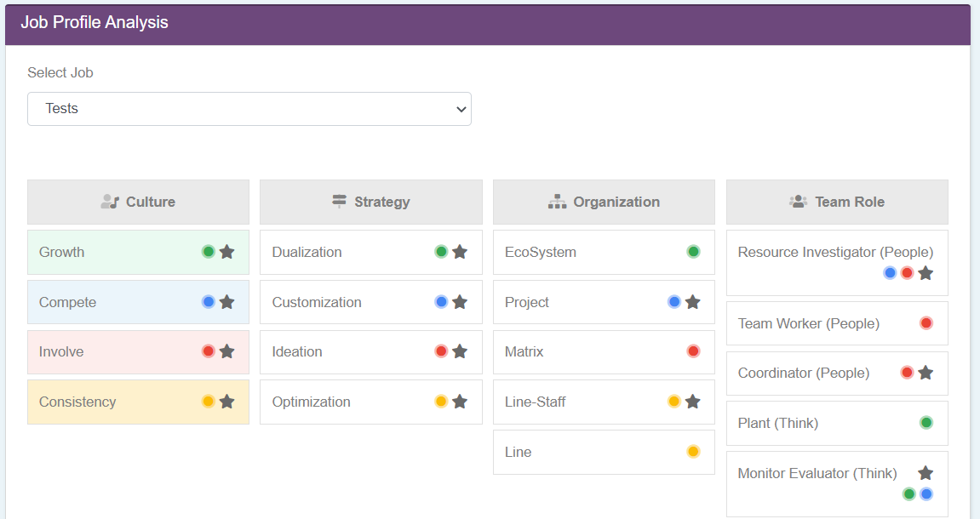Open the Select Job dropdown
This screenshot has height=519, width=980.
tap(249, 109)
